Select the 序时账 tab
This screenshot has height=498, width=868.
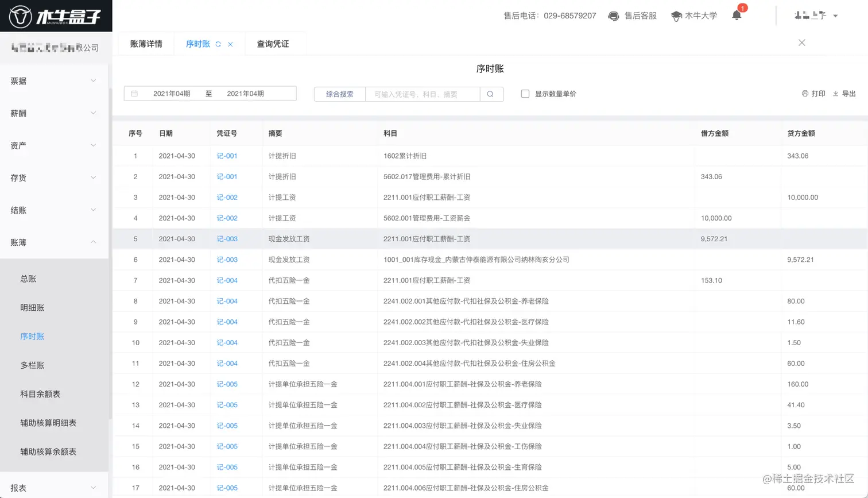point(198,44)
